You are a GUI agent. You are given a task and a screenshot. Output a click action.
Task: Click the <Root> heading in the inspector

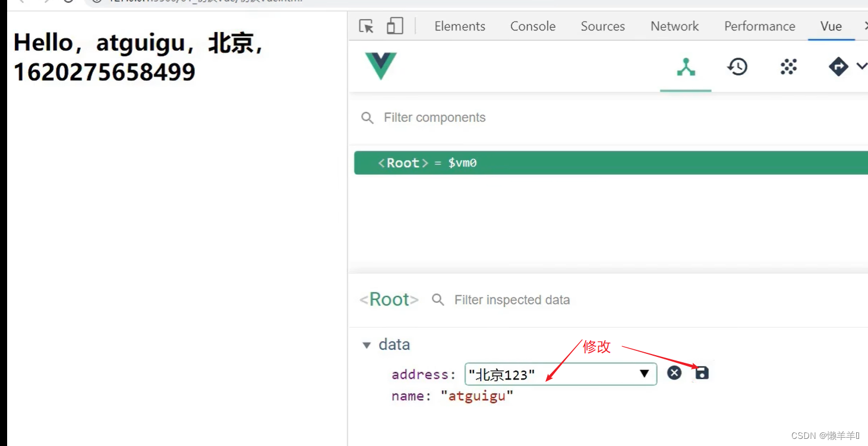[x=389, y=299]
